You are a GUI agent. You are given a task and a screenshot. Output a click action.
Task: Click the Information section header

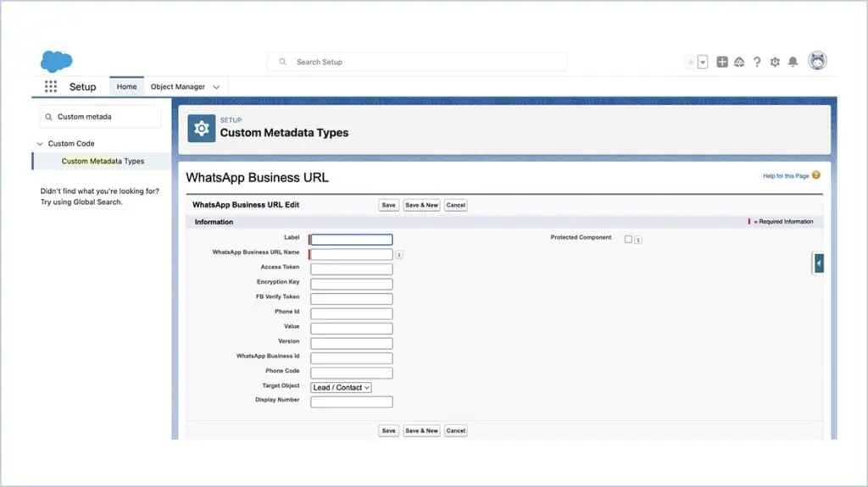pos(214,222)
